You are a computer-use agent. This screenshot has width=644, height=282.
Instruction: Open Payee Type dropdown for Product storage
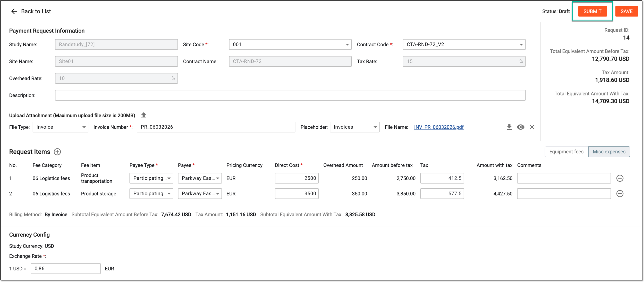(x=151, y=193)
